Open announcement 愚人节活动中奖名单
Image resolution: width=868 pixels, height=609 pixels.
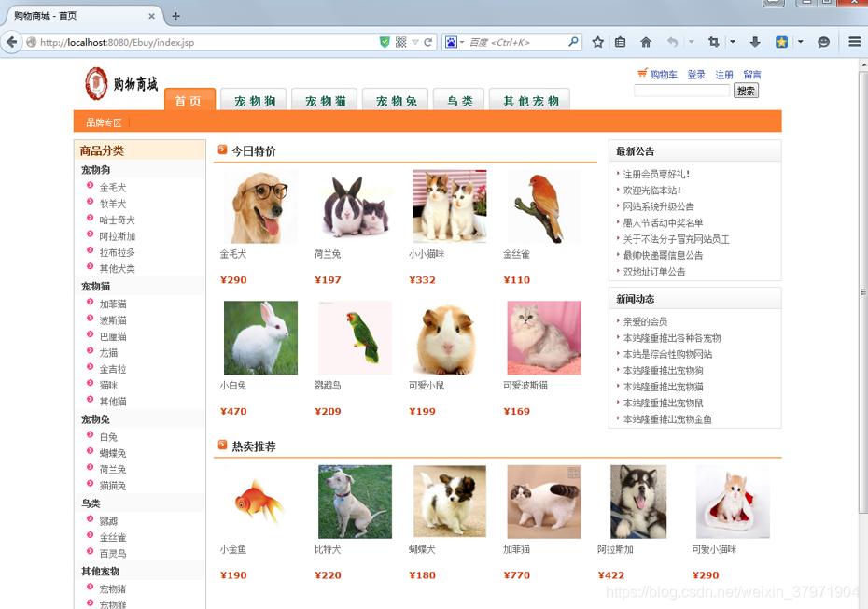663,222
